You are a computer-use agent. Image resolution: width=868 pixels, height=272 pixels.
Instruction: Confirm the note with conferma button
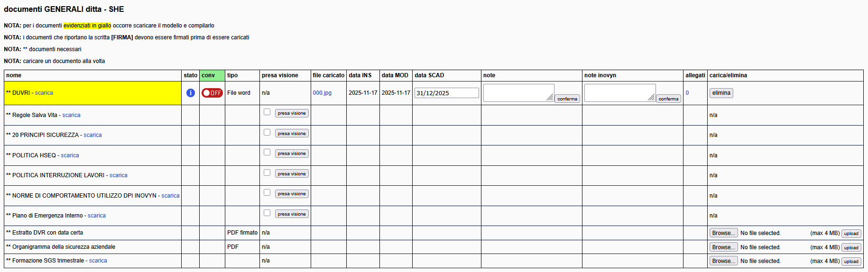tap(567, 99)
